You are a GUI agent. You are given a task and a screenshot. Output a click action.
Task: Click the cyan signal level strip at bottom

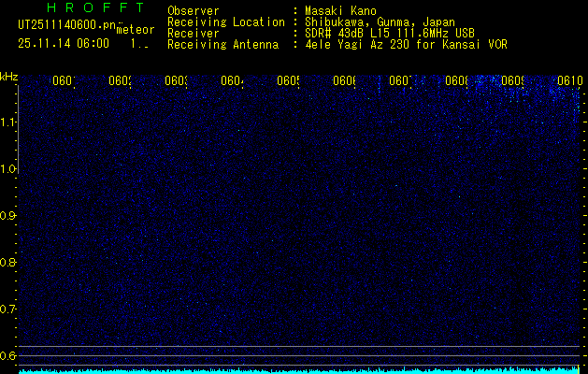[x=299, y=371]
